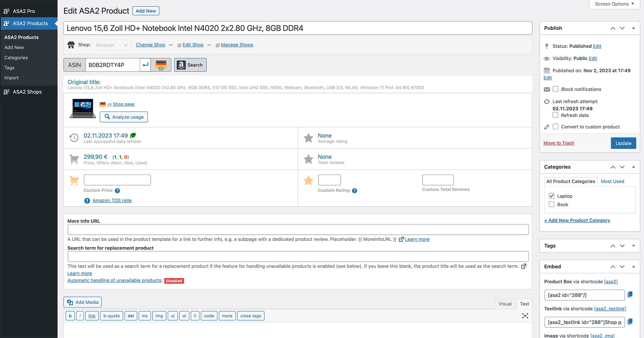Click the visibility eye icon in Publish
This screenshot has width=644, height=338.
tap(547, 59)
